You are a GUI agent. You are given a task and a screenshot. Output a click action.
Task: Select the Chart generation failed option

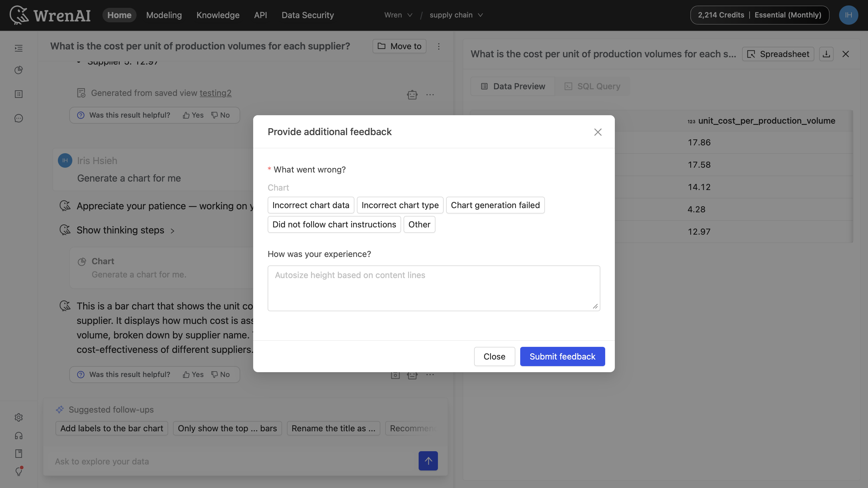pyautogui.click(x=495, y=205)
